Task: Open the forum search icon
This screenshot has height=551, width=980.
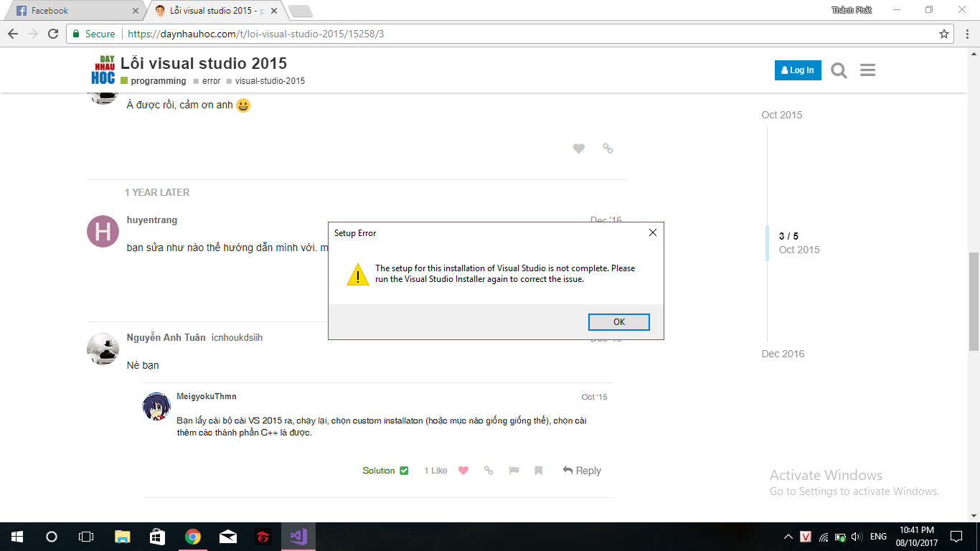Action: click(839, 70)
